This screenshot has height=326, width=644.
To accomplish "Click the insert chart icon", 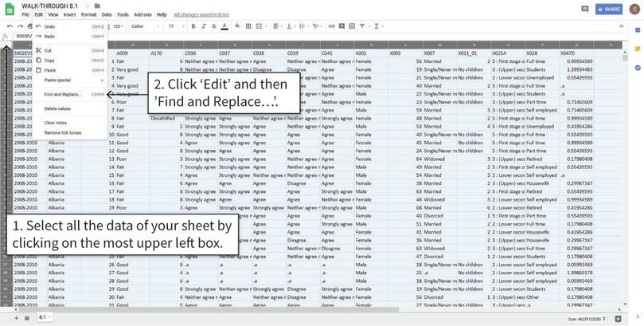I will click(x=352, y=26).
